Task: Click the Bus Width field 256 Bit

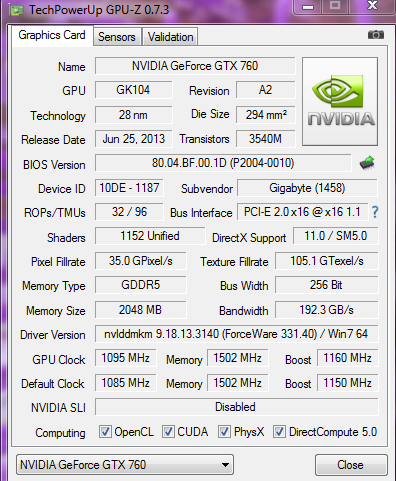Action: tap(327, 285)
